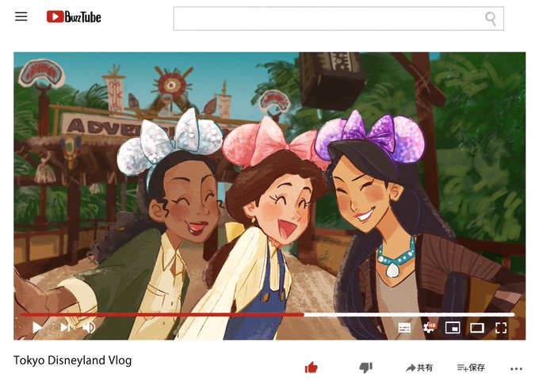Like the video with thumbs up
The height and width of the screenshot is (392, 539).
[311, 367]
